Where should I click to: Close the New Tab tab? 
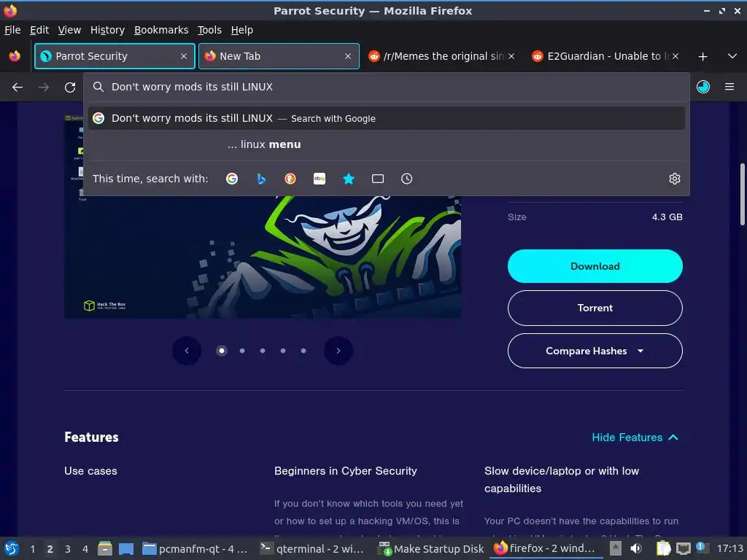tap(348, 56)
